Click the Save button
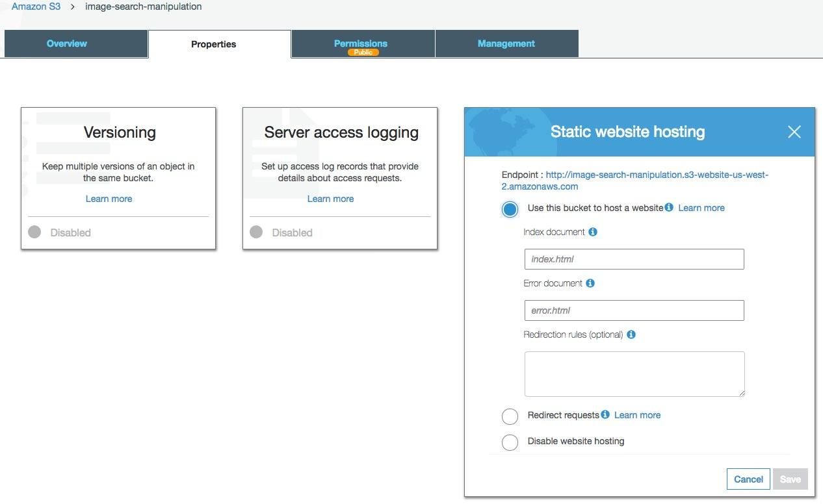 click(x=790, y=479)
